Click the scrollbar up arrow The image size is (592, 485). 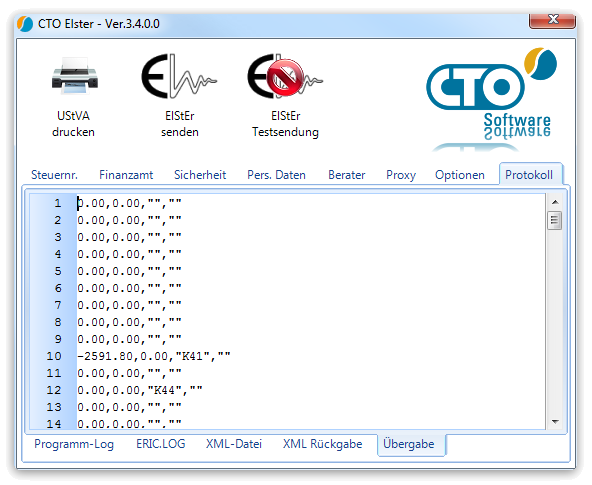pyautogui.click(x=555, y=202)
